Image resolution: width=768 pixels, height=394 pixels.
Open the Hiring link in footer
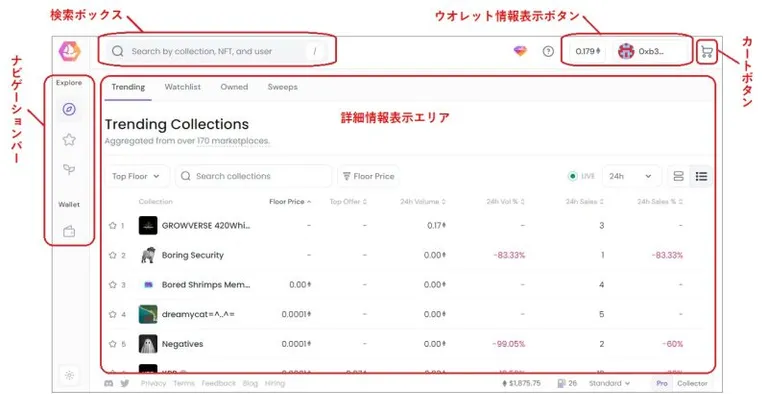275,384
